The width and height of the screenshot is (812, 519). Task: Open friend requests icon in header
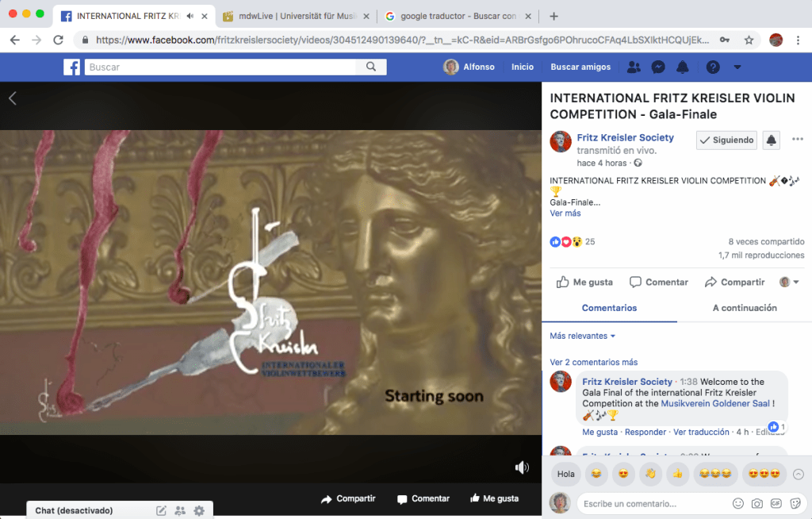click(x=633, y=67)
